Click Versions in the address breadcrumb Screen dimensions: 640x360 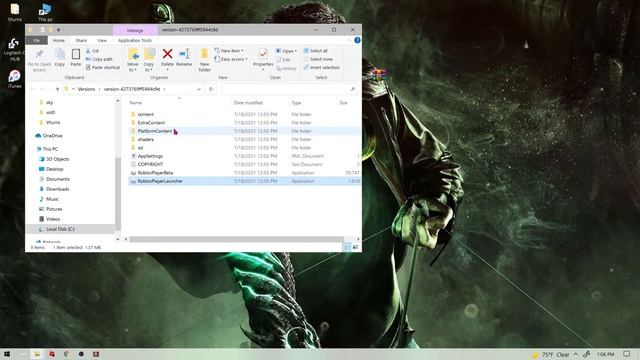86,89
